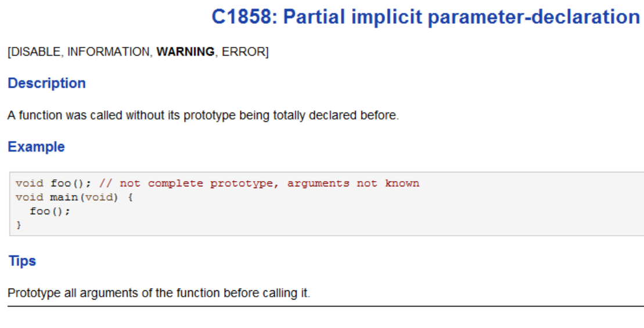Click the C1858 error code in title
The height and width of the screenshot is (328, 644).
(243, 17)
